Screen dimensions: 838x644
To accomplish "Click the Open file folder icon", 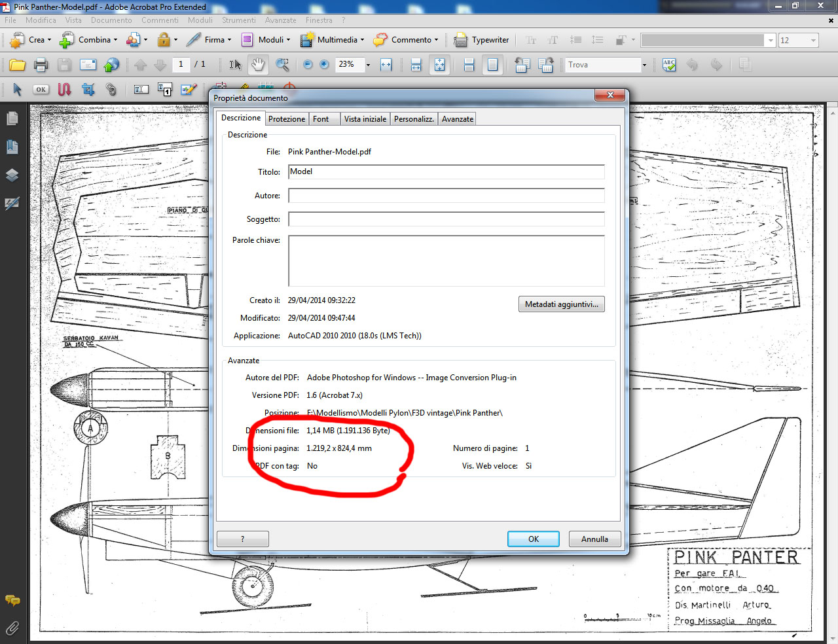I will tap(17, 65).
